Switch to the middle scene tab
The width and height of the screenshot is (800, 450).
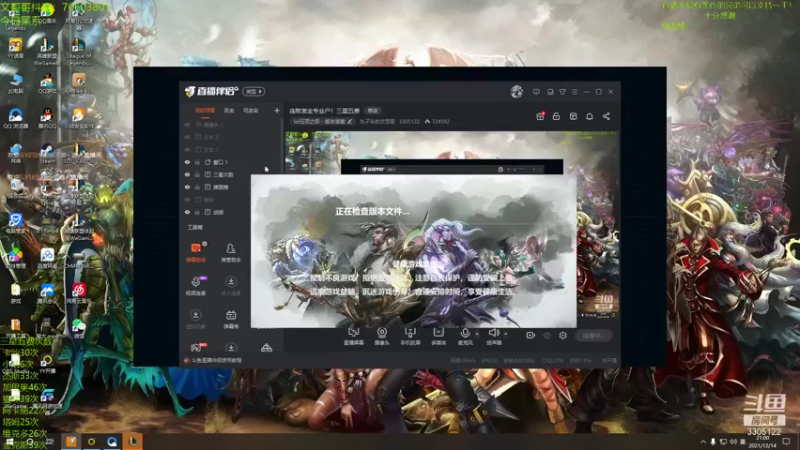[x=229, y=110]
